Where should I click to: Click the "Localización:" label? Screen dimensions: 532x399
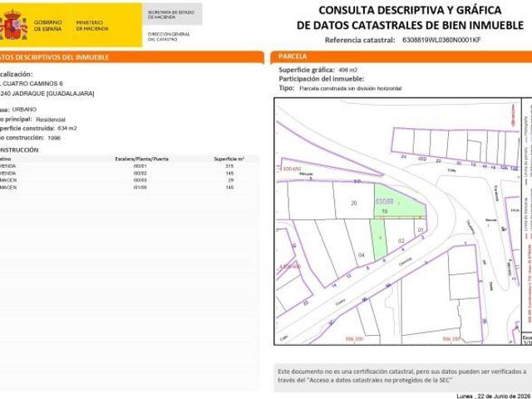click(x=17, y=74)
